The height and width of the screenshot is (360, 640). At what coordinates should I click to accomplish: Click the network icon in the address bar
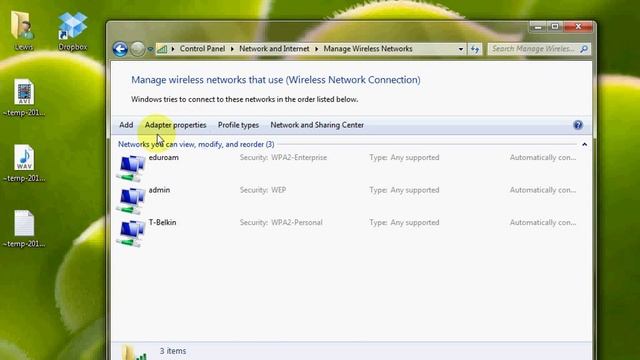pos(162,49)
